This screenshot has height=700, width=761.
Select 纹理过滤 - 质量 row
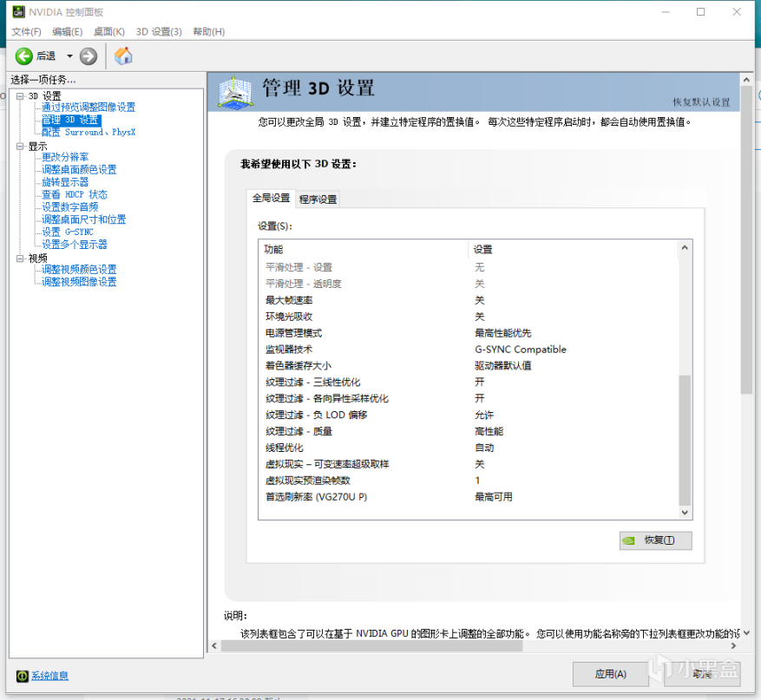469,432
